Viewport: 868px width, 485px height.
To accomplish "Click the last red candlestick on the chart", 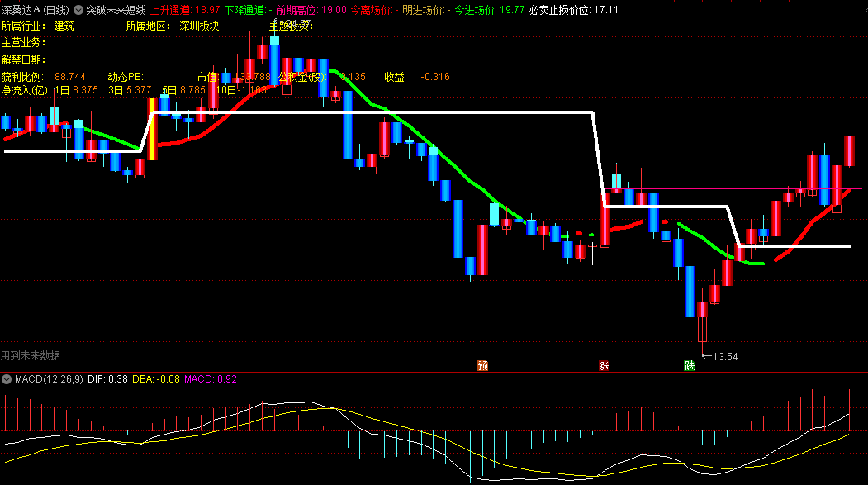I will (849, 150).
